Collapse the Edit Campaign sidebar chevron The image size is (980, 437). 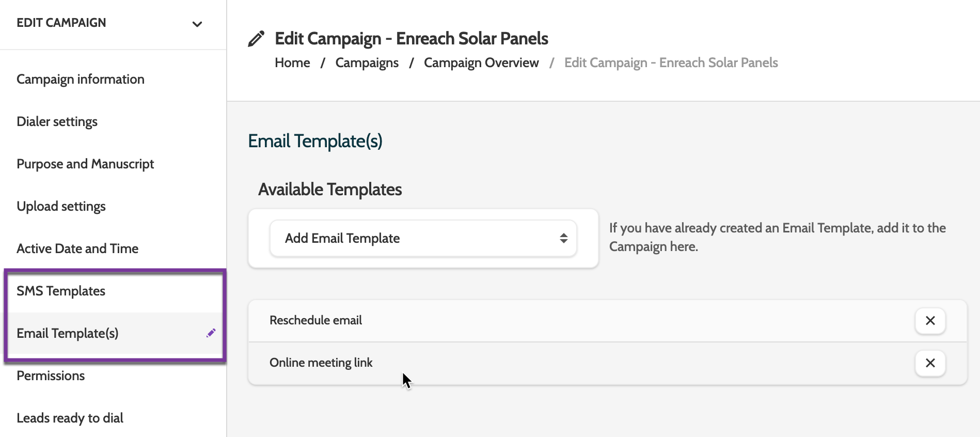tap(197, 24)
